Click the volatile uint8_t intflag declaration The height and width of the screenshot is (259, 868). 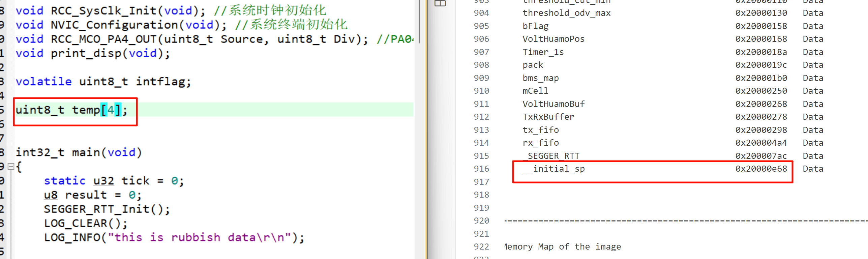[103, 82]
